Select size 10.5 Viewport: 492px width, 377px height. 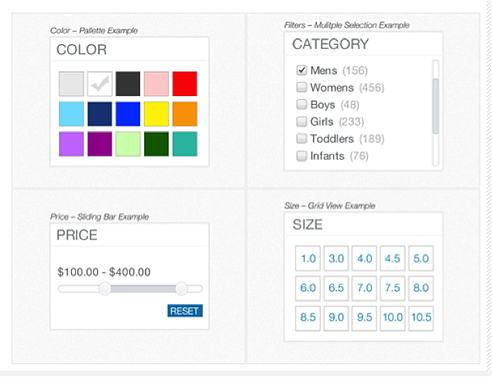tap(421, 318)
